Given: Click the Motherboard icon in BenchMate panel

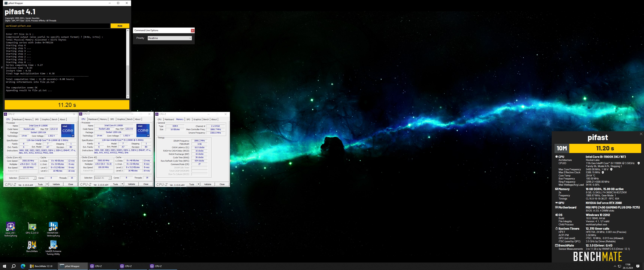Looking at the screenshot, I should click(557, 207).
